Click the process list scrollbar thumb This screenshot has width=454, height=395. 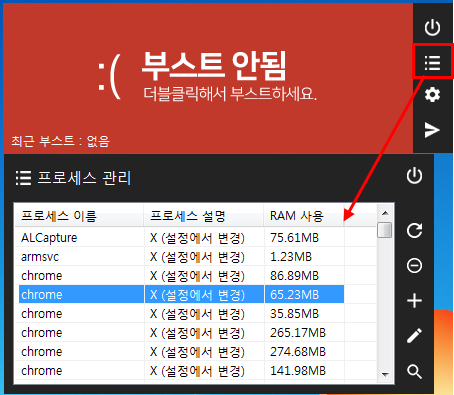[385, 230]
